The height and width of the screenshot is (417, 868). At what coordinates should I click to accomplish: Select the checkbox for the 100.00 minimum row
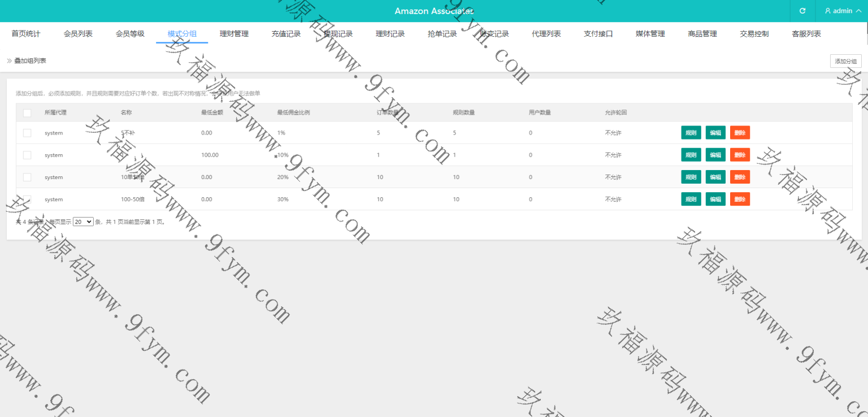coord(27,155)
